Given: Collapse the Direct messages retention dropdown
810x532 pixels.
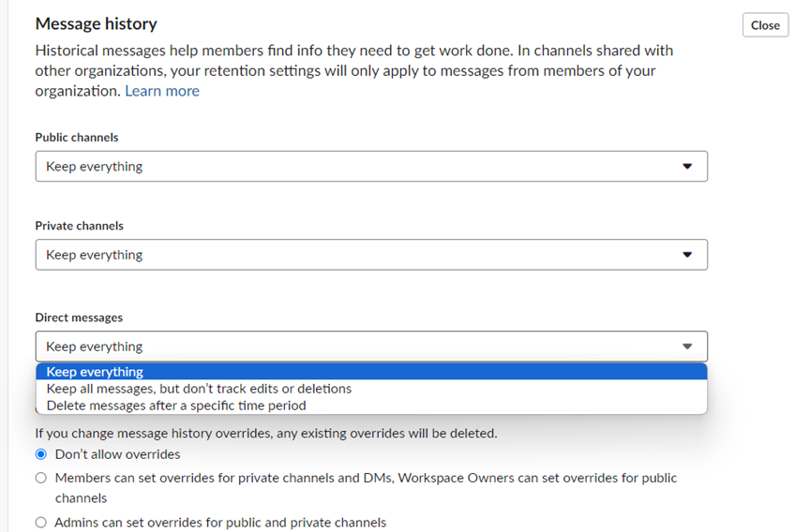Looking at the screenshot, I should 371,347.
